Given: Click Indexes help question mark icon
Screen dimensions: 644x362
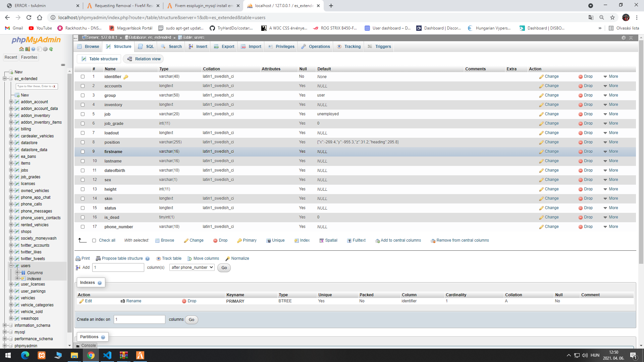Looking at the screenshot, I should point(100,283).
